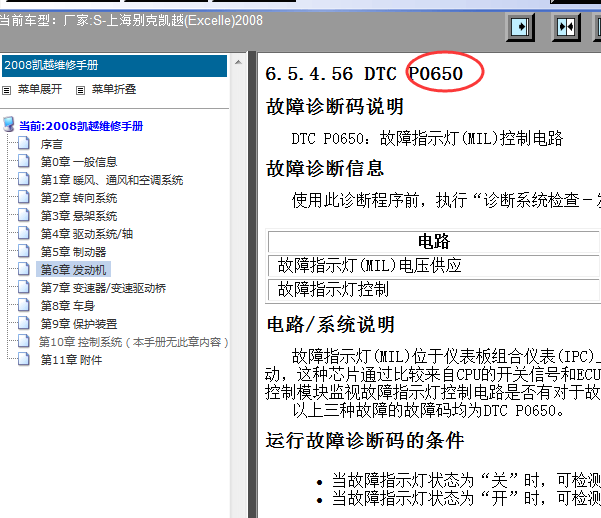Collapse all menus via 菜单折叠
This screenshot has width=601, height=518.
click(114, 89)
